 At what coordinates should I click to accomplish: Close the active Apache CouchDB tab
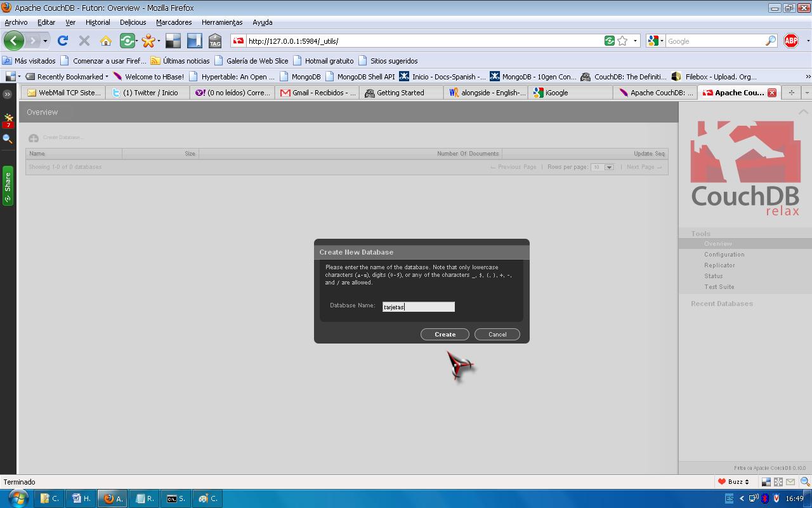pos(772,93)
